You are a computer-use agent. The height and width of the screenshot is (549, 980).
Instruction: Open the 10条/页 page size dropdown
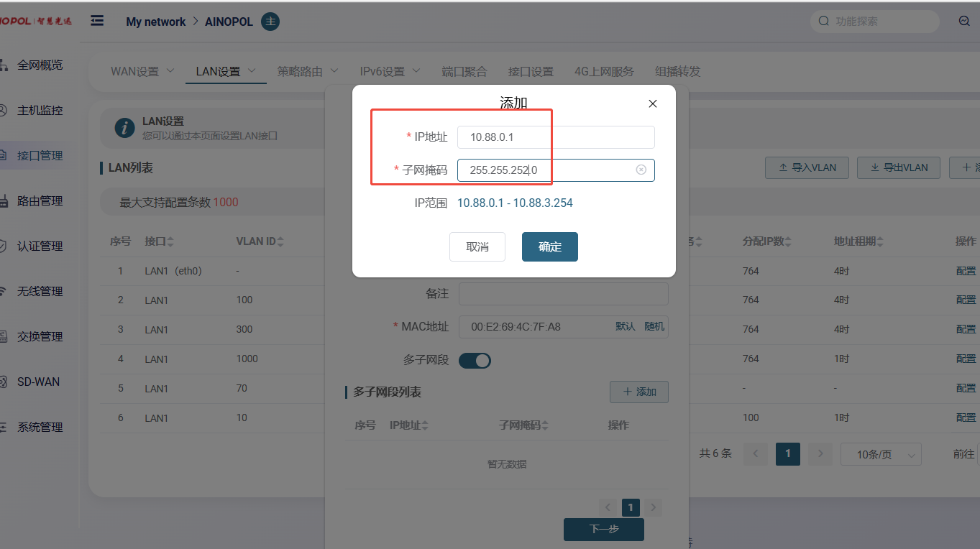881,454
